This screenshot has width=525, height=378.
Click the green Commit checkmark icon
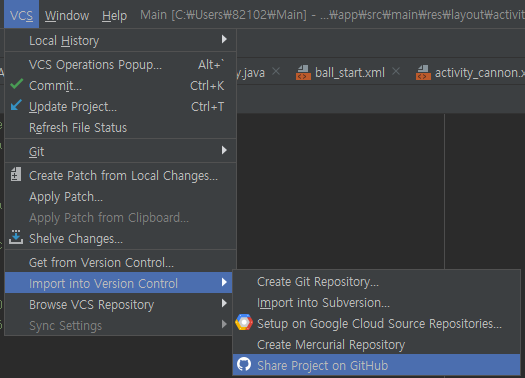tap(16, 84)
